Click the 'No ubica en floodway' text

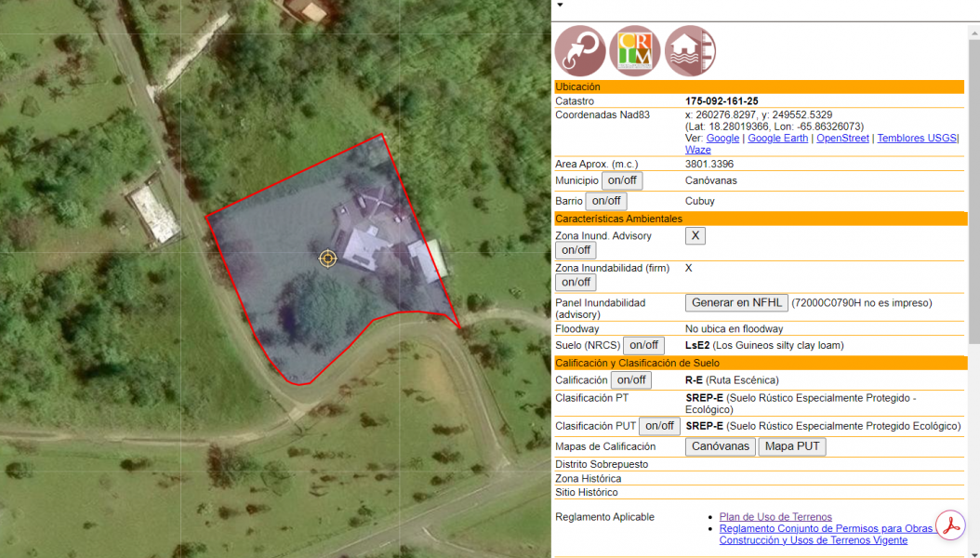[x=734, y=328]
